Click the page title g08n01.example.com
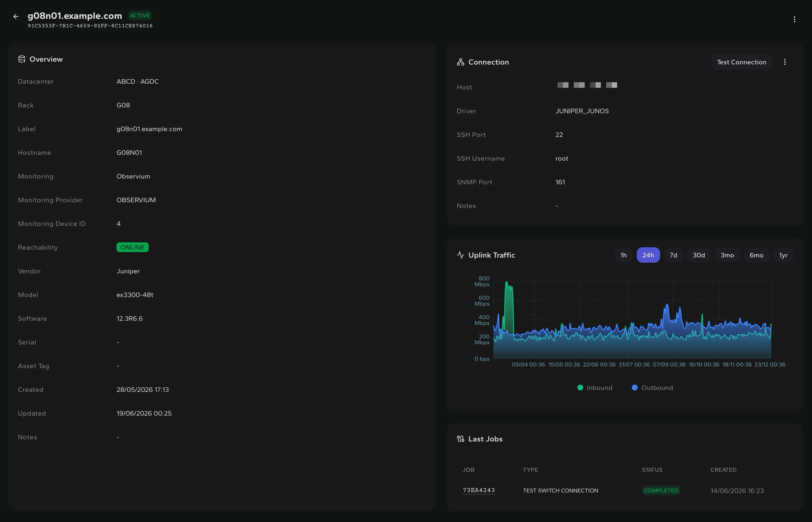 pos(75,15)
